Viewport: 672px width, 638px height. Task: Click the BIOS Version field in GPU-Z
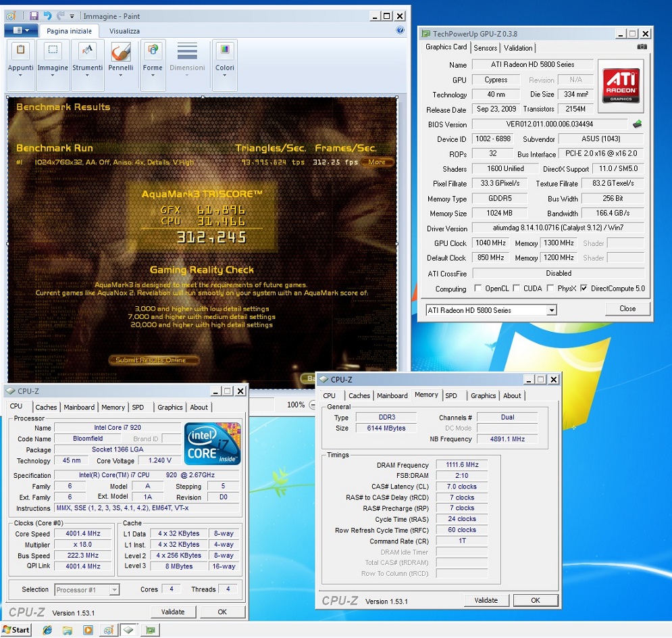550,124
